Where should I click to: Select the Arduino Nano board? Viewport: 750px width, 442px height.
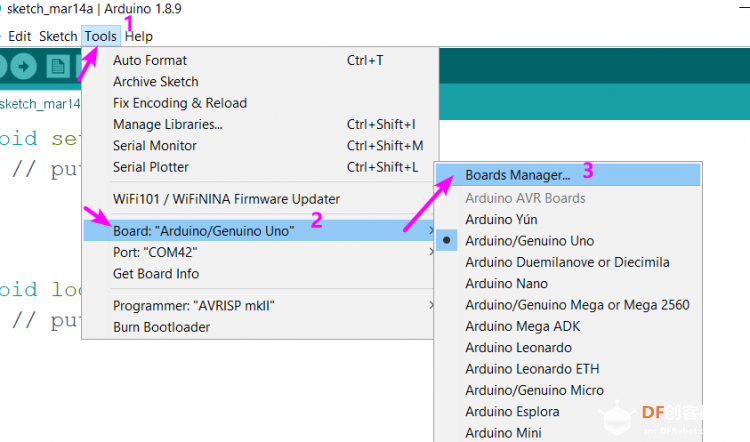(x=568, y=284)
